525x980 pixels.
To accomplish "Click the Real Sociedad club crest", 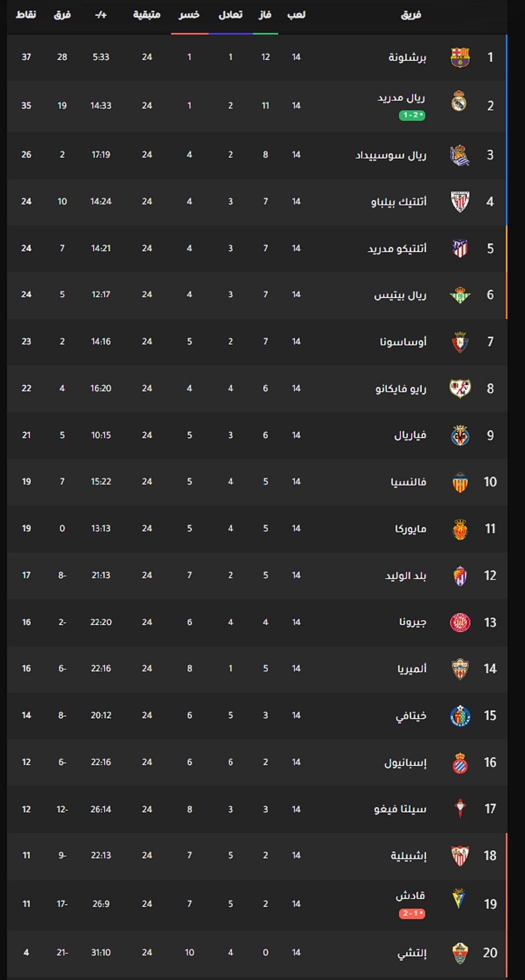I will click(x=460, y=155).
